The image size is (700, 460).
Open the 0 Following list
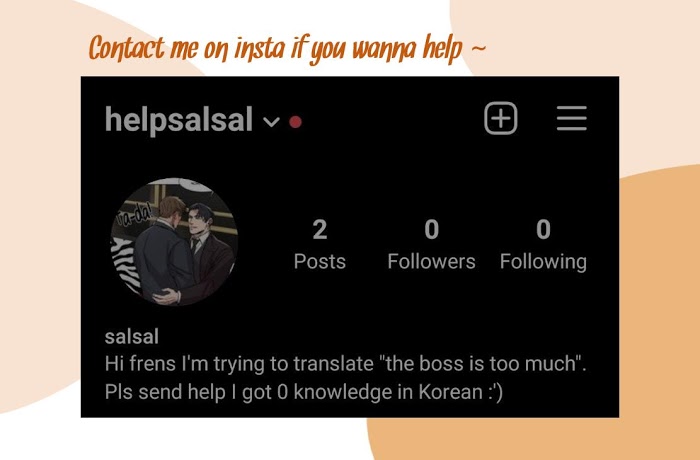pyautogui.click(x=543, y=244)
